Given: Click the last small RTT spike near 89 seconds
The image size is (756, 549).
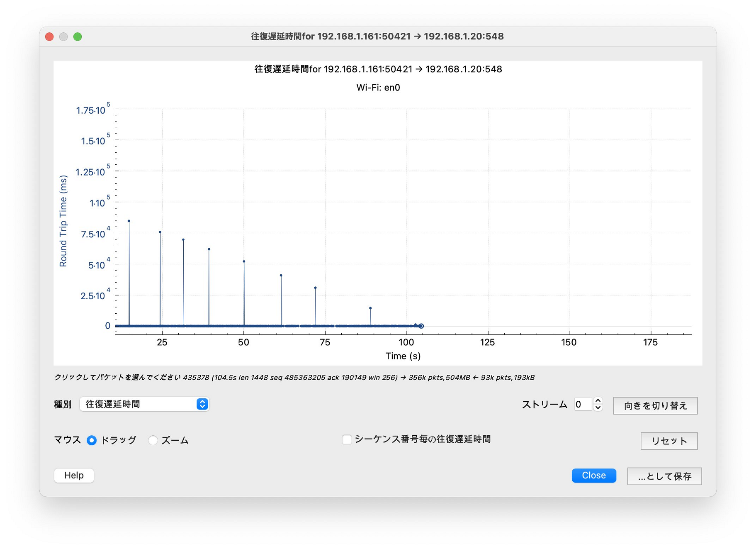Looking at the screenshot, I should click(370, 308).
